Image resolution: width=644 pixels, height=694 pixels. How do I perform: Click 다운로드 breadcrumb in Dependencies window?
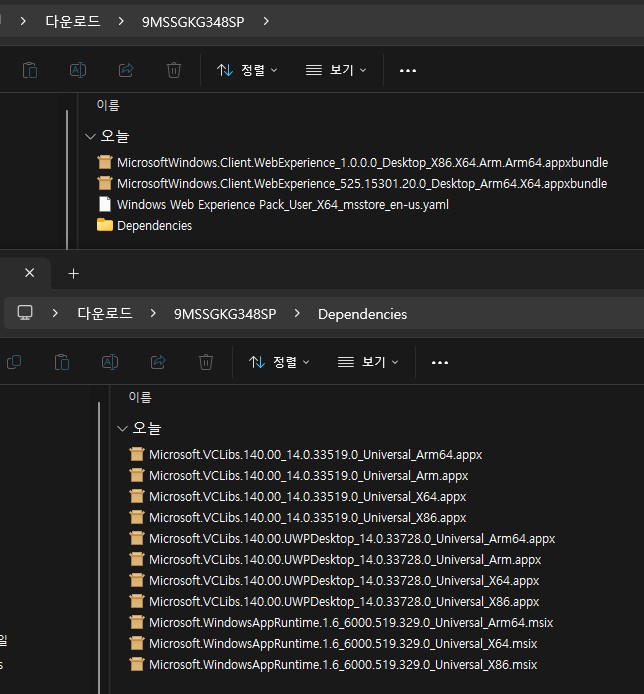[105, 313]
